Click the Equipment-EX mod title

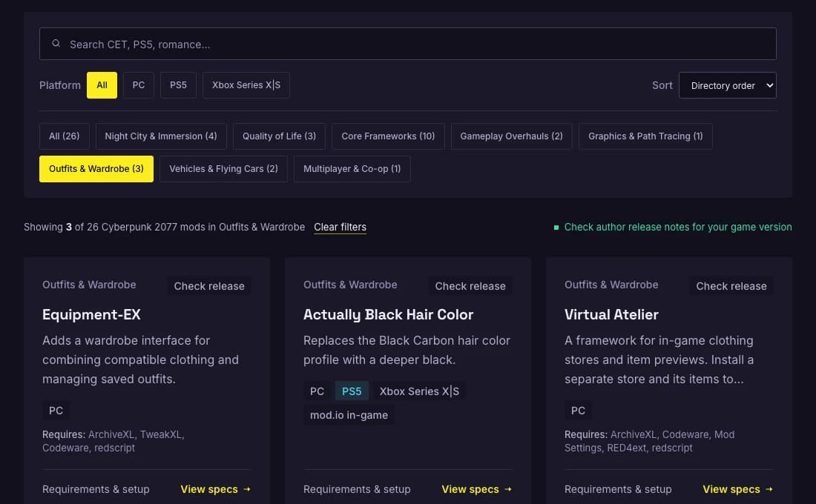point(91,315)
